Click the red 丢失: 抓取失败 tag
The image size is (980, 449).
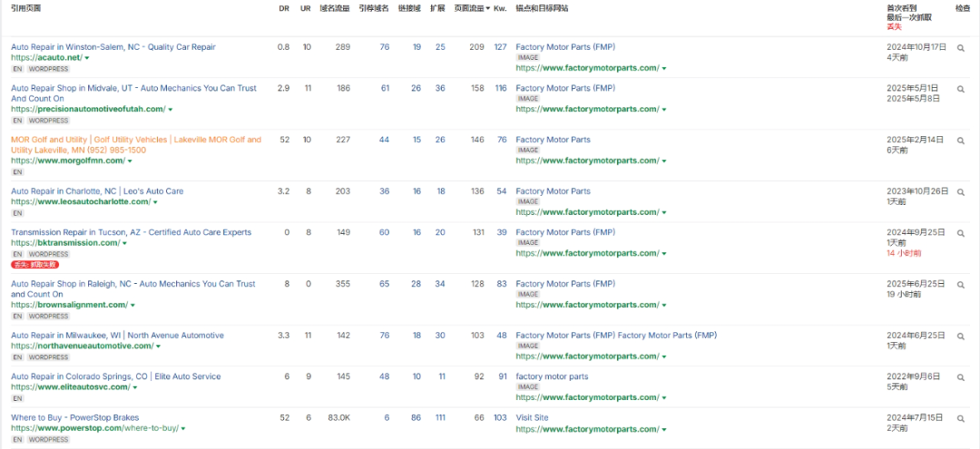34,265
